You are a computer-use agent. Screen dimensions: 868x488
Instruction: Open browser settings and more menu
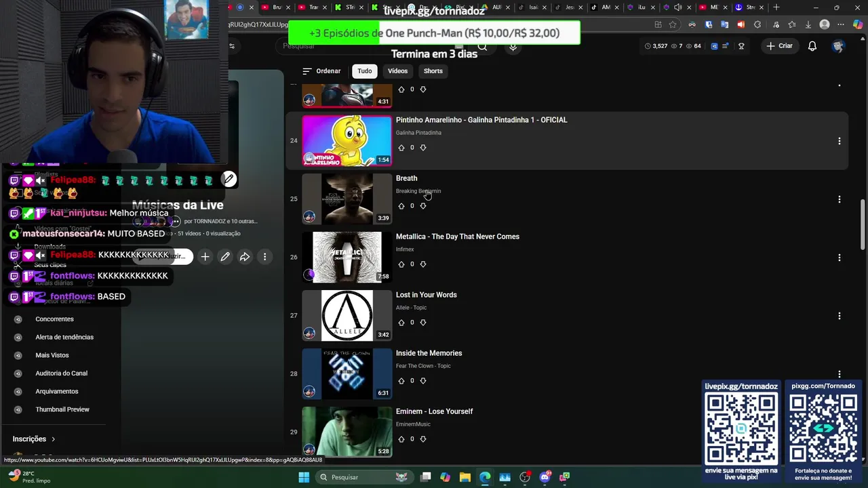[841, 24]
